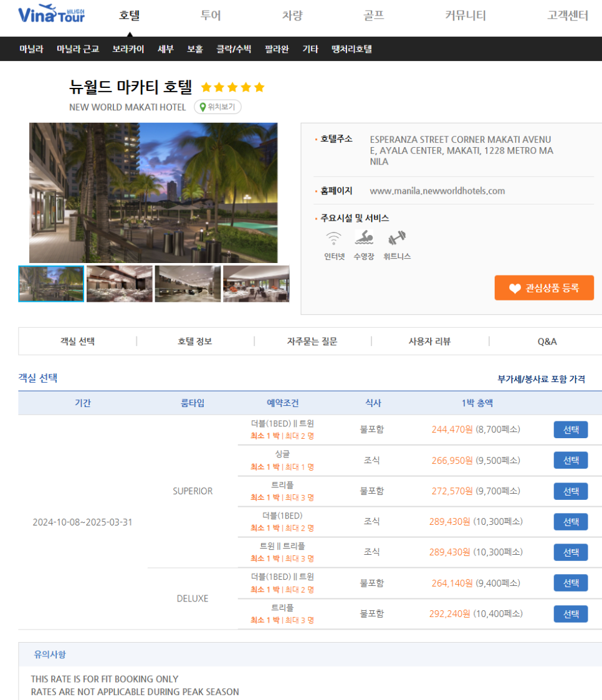The height and width of the screenshot is (700, 602).
Task: Open 땡처리호텔 deals
Action: pyautogui.click(x=351, y=49)
